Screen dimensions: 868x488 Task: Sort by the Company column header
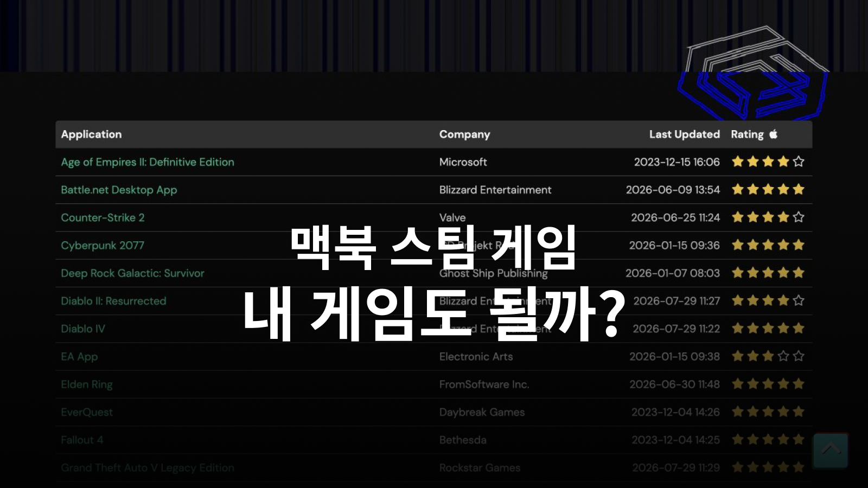[x=464, y=134]
